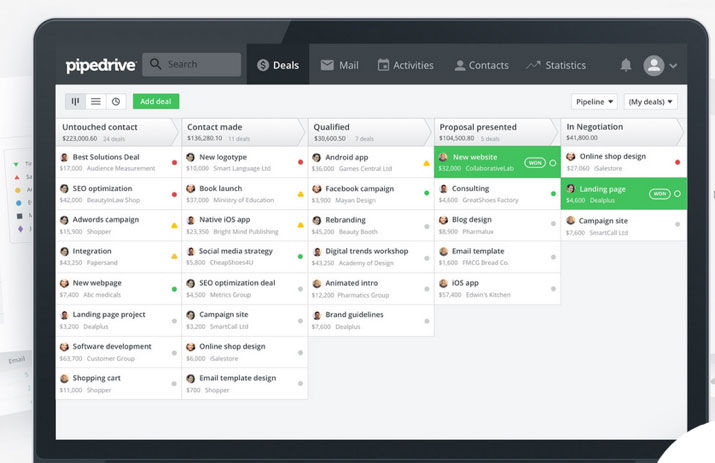715x463 pixels.
Task: Click the yellow warning triangle on Android app
Action: [427, 162]
